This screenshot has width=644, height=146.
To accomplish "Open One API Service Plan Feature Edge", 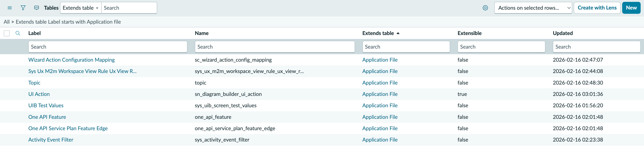I will coord(68,128).
